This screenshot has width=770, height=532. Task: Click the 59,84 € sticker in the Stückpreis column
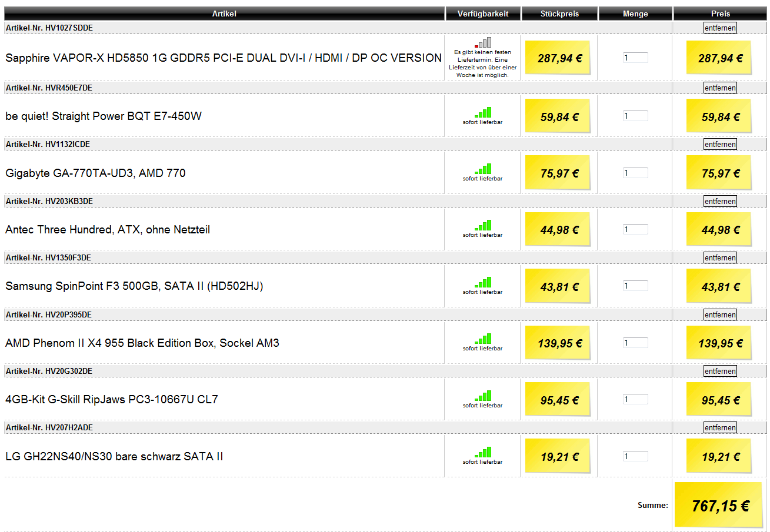558,116
